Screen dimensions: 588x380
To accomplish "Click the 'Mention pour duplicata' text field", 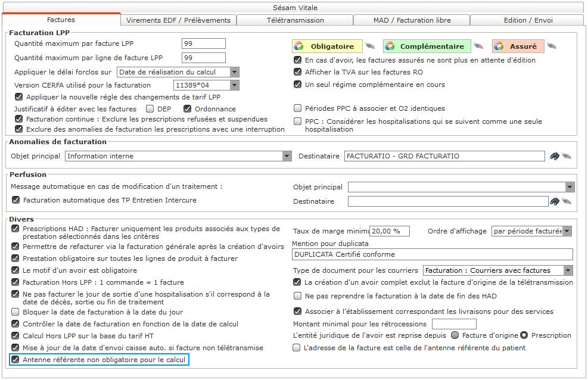I will [433, 254].
